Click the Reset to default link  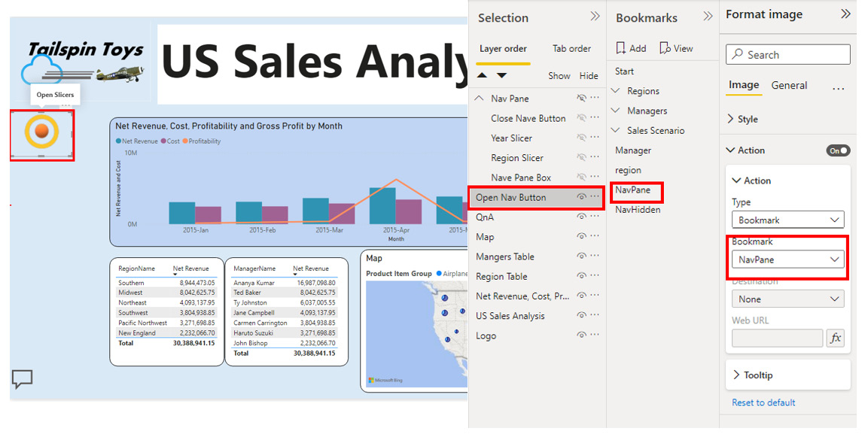point(763,402)
